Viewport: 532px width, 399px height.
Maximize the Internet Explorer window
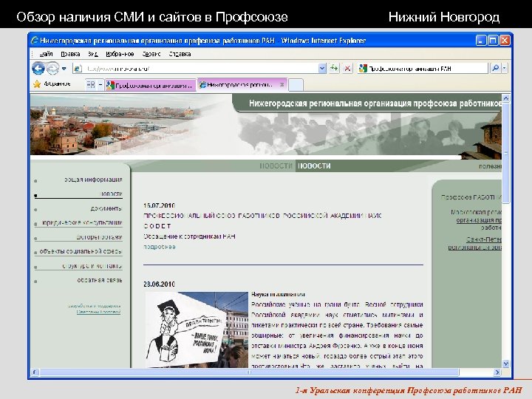pos(493,41)
